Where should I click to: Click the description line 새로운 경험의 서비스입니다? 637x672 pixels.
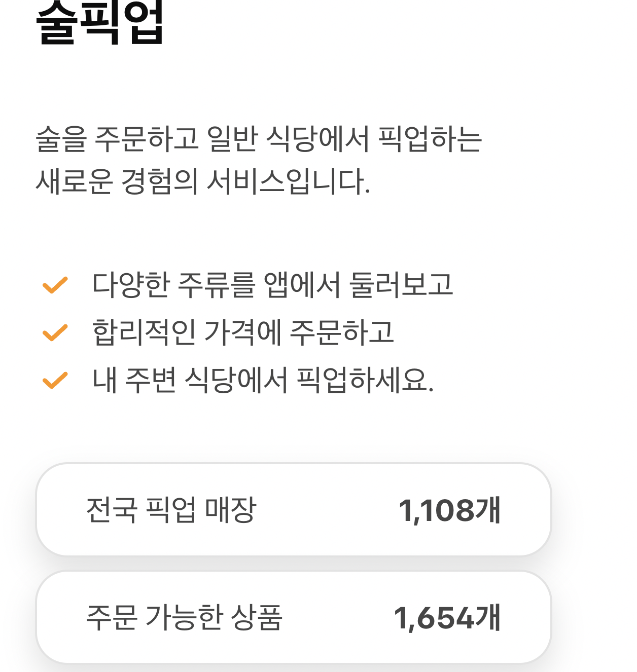point(203,181)
